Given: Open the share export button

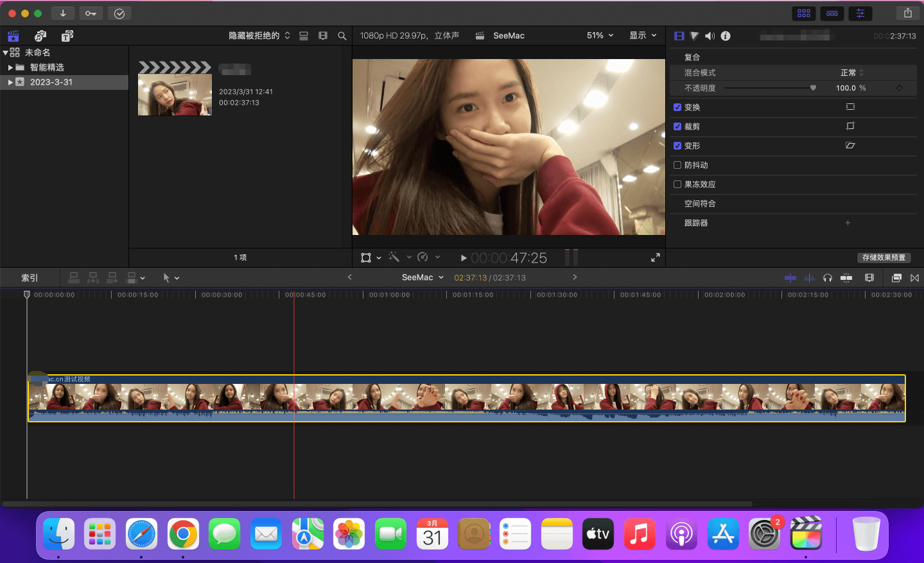Looking at the screenshot, I should click(907, 13).
